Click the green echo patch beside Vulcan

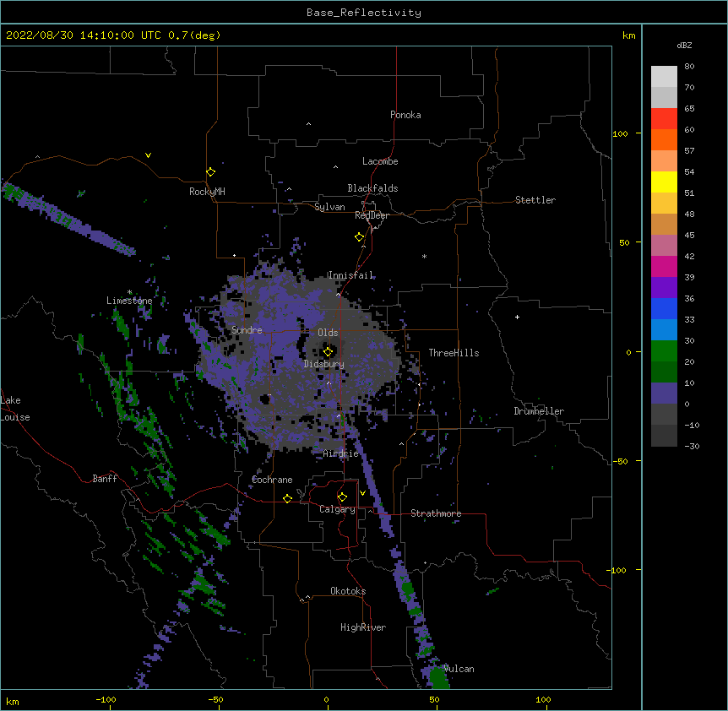tap(438, 676)
